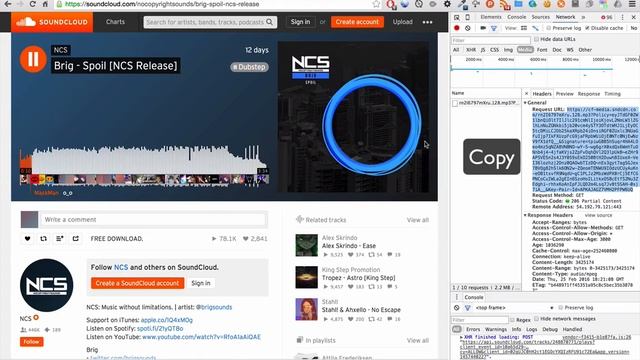This screenshot has width=640, height=360.
Task: Click Sign in in SoundCloud header
Action: pyautogui.click(x=300, y=22)
